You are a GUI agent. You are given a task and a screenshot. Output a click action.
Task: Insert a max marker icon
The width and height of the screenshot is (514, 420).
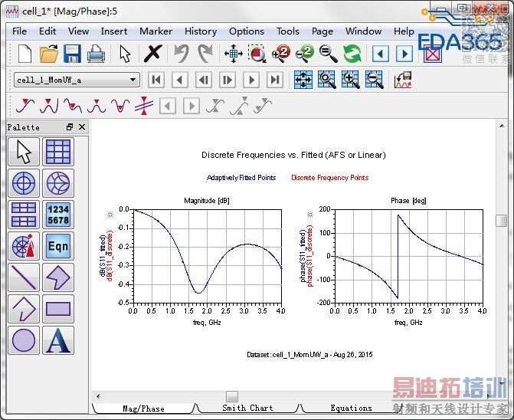97,106
